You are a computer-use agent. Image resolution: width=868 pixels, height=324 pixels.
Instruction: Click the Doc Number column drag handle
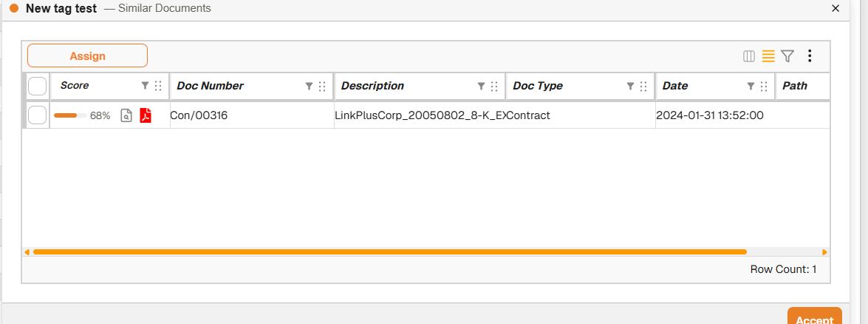(x=322, y=86)
